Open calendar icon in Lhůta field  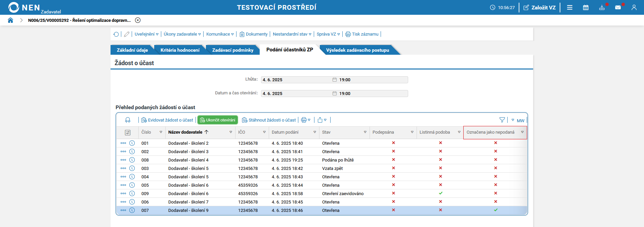(x=335, y=80)
